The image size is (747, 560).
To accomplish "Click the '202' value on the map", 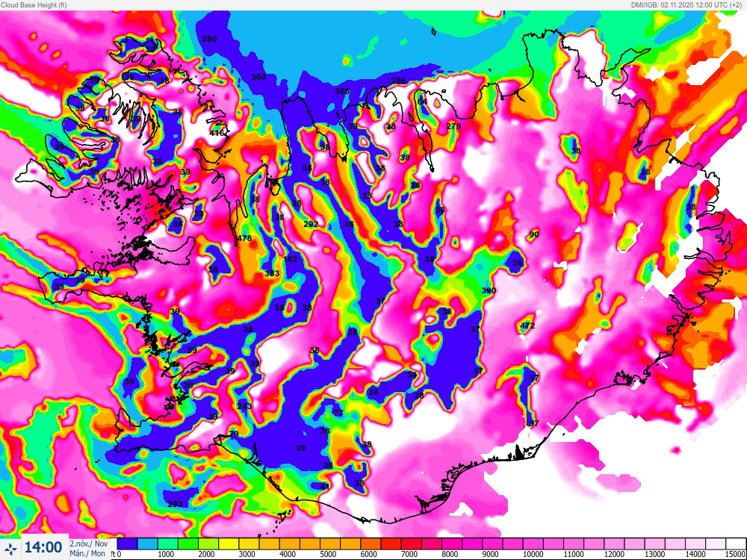I will pos(311,224).
